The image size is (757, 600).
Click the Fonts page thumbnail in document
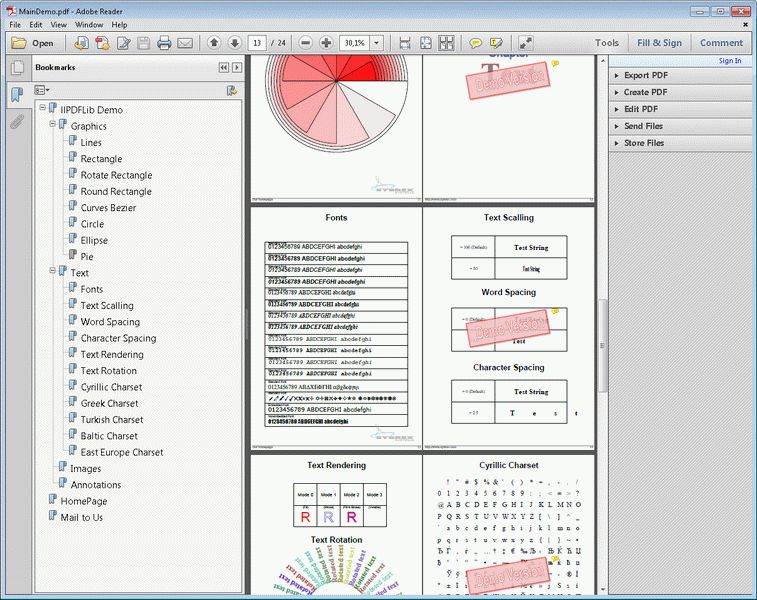click(x=336, y=329)
